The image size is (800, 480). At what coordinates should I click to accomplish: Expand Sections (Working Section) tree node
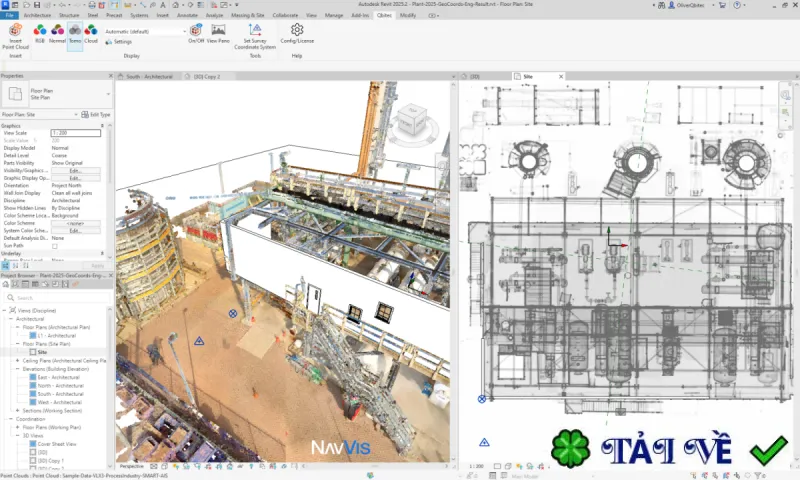point(18,411)
